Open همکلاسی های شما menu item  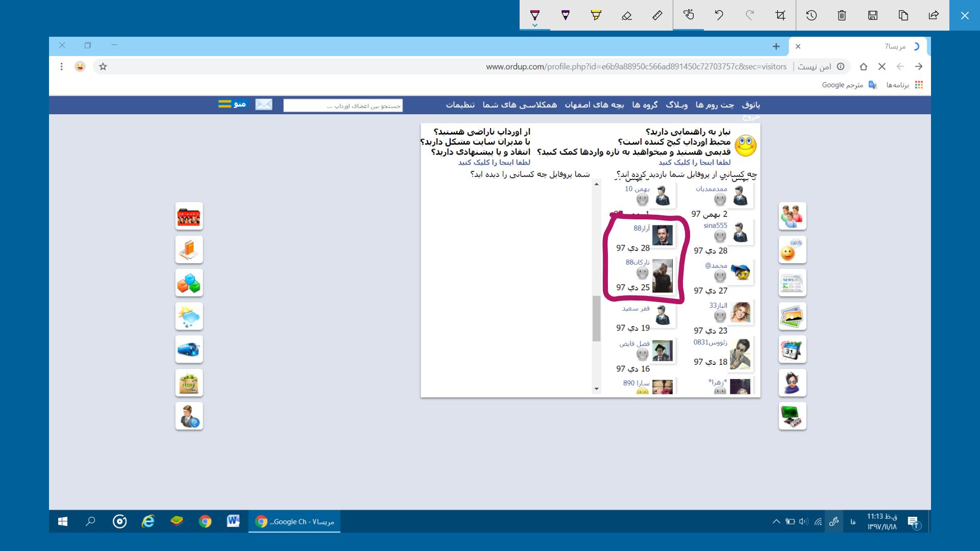click(520, 105)
